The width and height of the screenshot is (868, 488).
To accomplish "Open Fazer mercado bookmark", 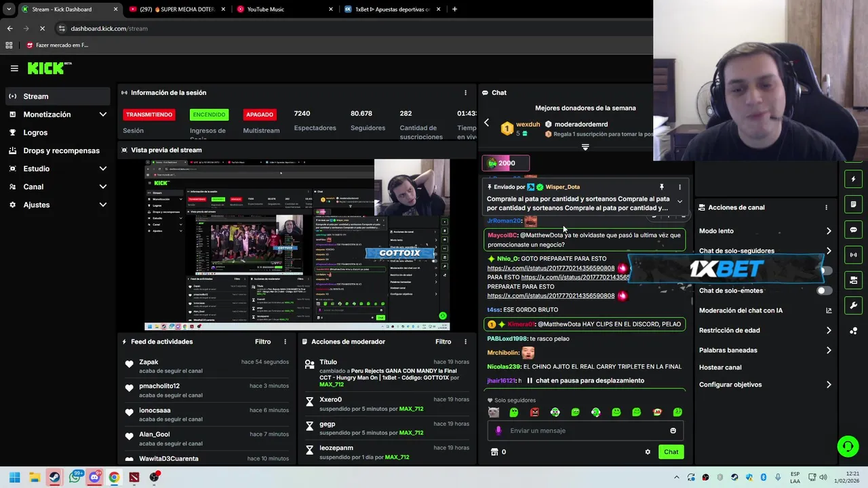I will click(x=58, y=45).
